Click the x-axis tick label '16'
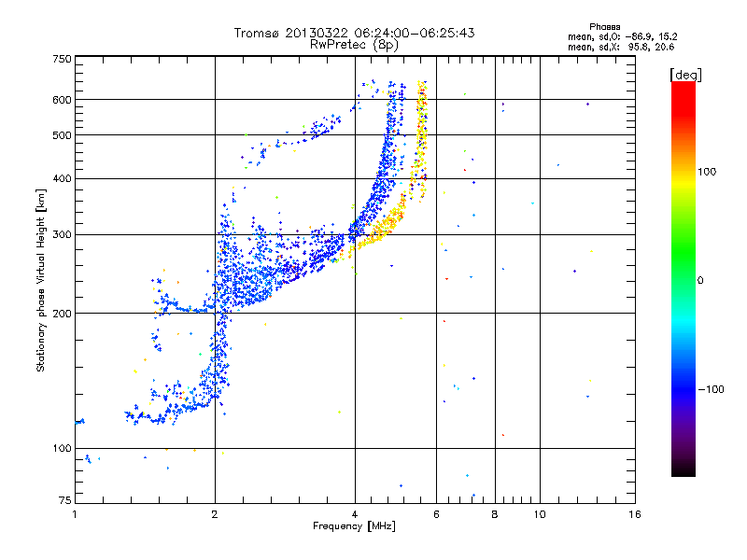 point(635,514)
